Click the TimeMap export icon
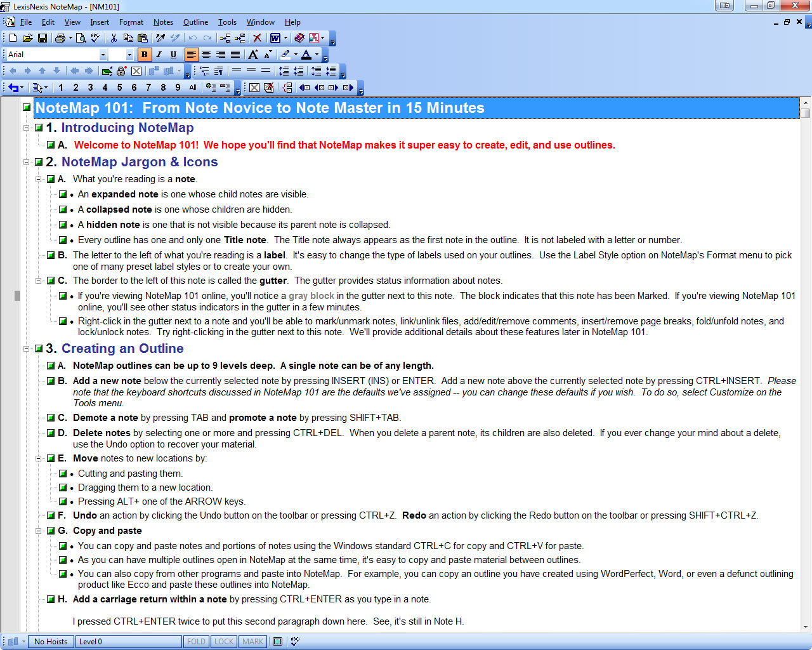This screenshot has height=650, width=812. point(314,38)
